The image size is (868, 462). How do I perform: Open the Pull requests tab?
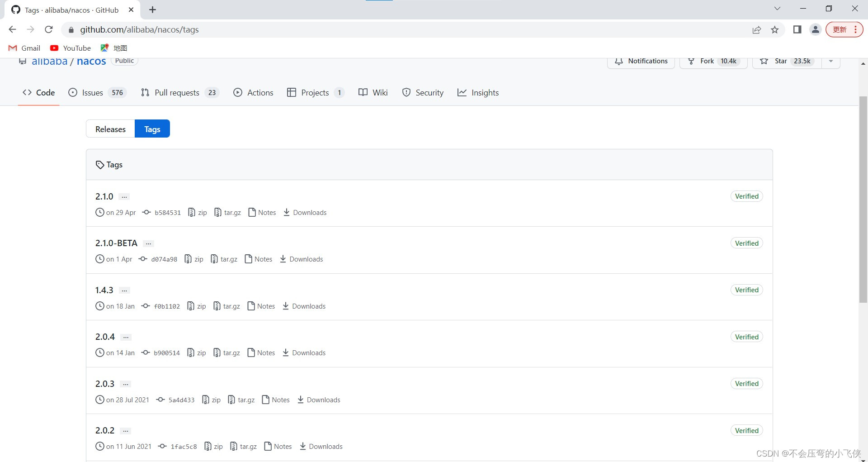pos(179,93)
